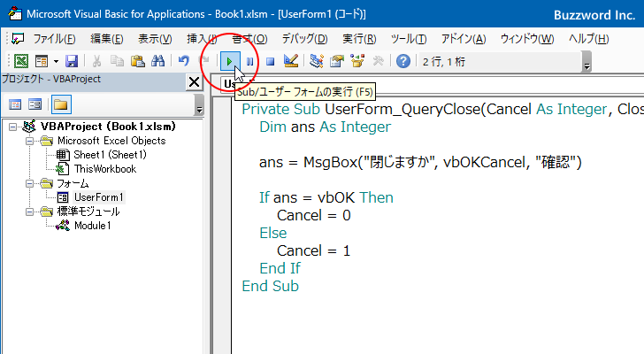Open VBA Help question mark icon
644x354 pixels.
coord(403,62)
